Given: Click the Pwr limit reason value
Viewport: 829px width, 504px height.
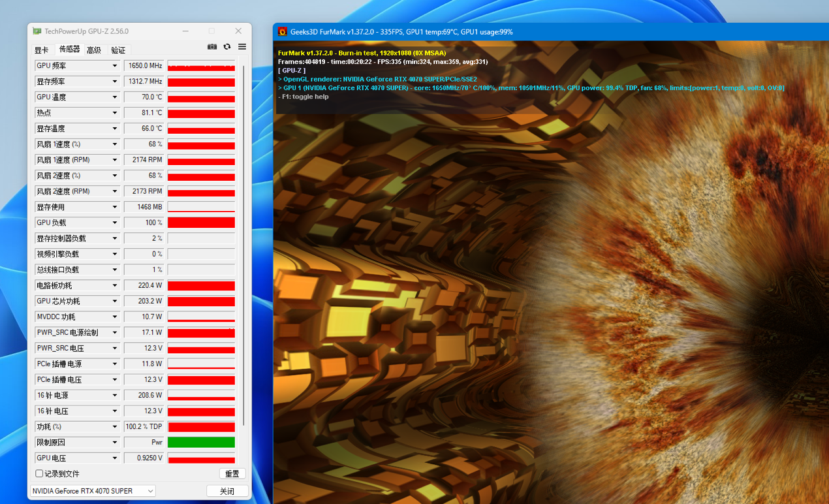Looking at the screenshot, I should (x=144, y=442).
